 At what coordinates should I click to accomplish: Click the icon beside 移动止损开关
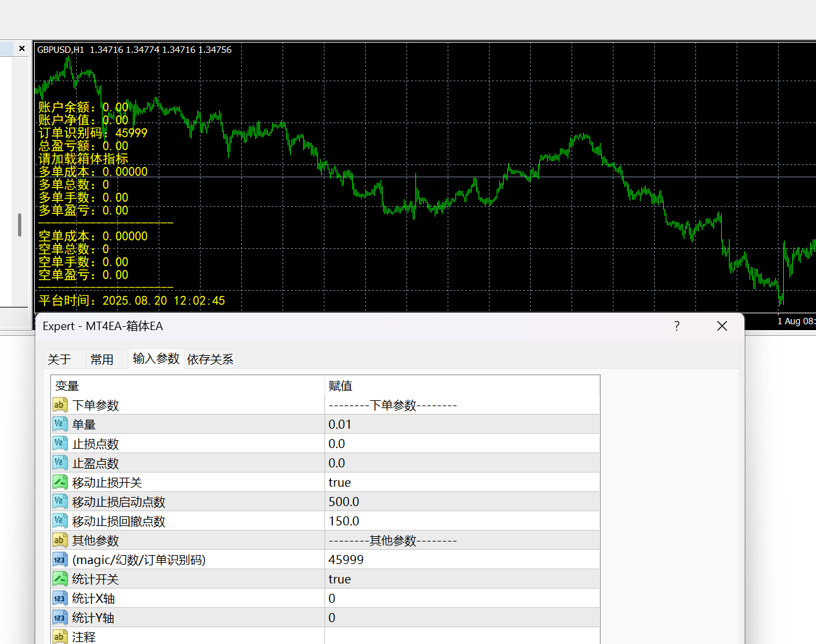59,482
